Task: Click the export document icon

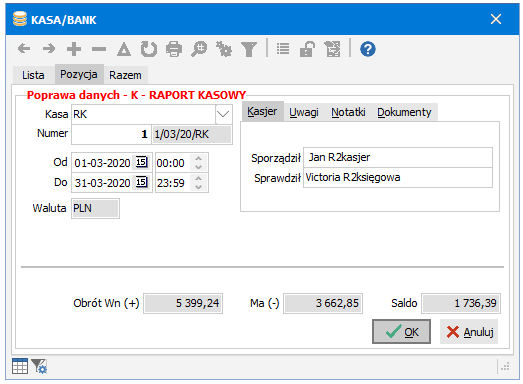Action: (x=333, y=49)
